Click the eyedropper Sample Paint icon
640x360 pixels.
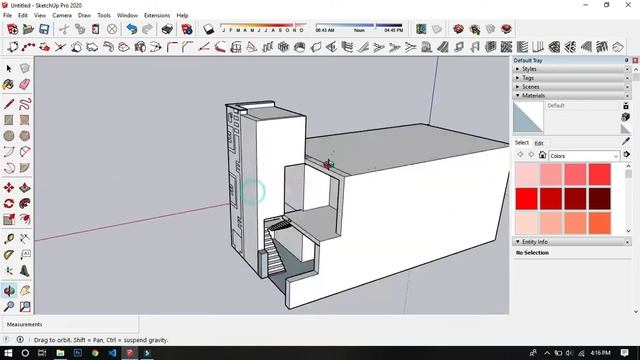[x=626, y=141]
